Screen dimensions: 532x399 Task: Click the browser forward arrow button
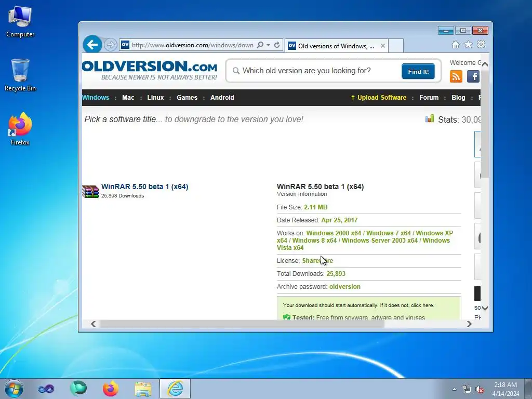[x=110, y=45]
